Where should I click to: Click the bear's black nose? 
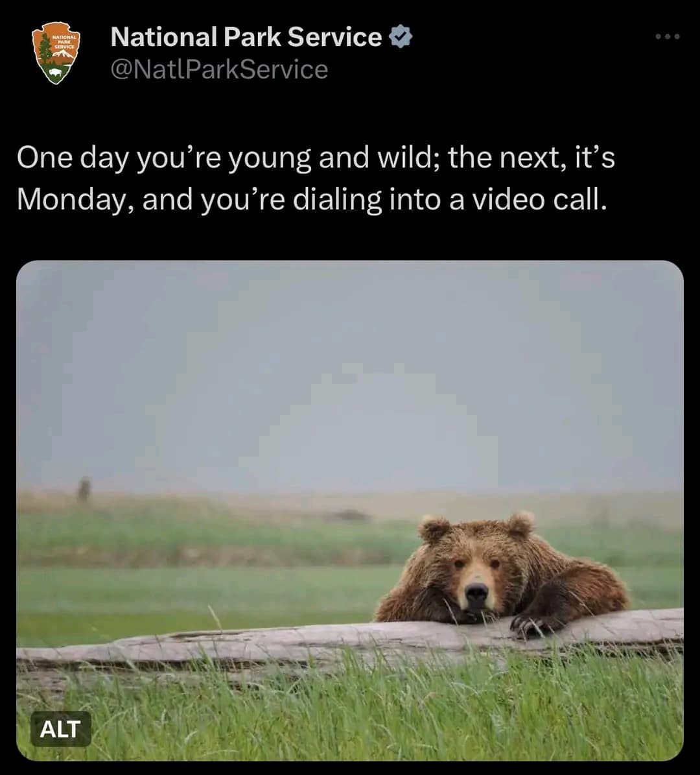[476, 591]
